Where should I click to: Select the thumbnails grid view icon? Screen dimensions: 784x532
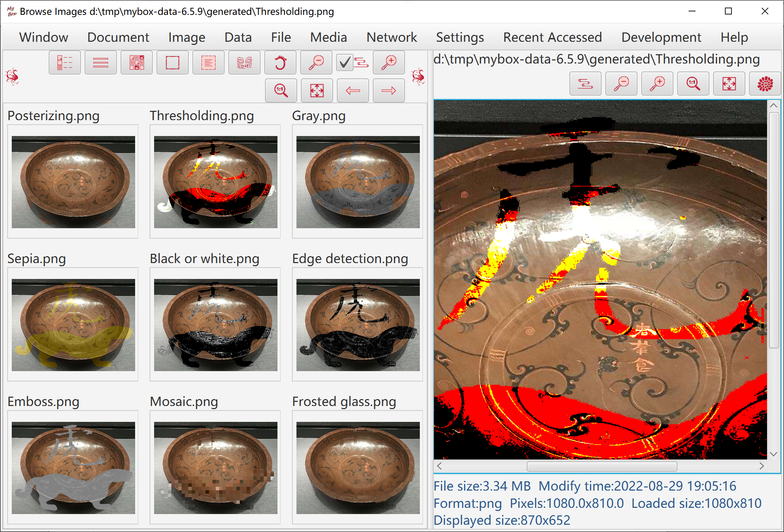[136, 63]
